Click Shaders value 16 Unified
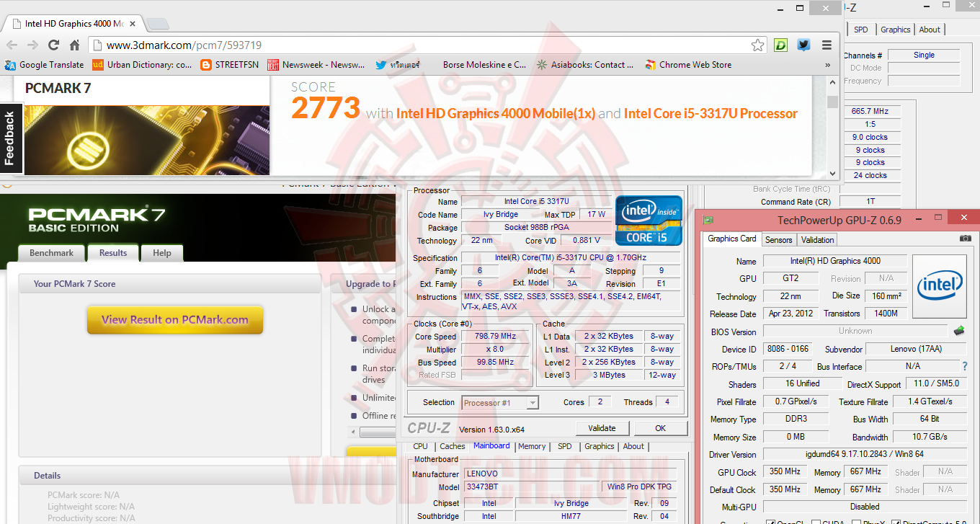Viewport: 980px width, 524px height. click(x=802, y=383)
